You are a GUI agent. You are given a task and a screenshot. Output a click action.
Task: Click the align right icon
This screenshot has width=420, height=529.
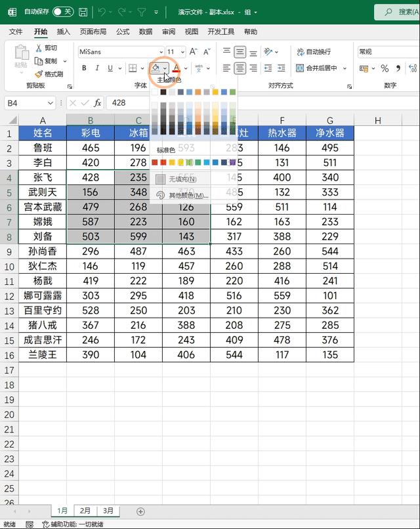tap(253, 68)
